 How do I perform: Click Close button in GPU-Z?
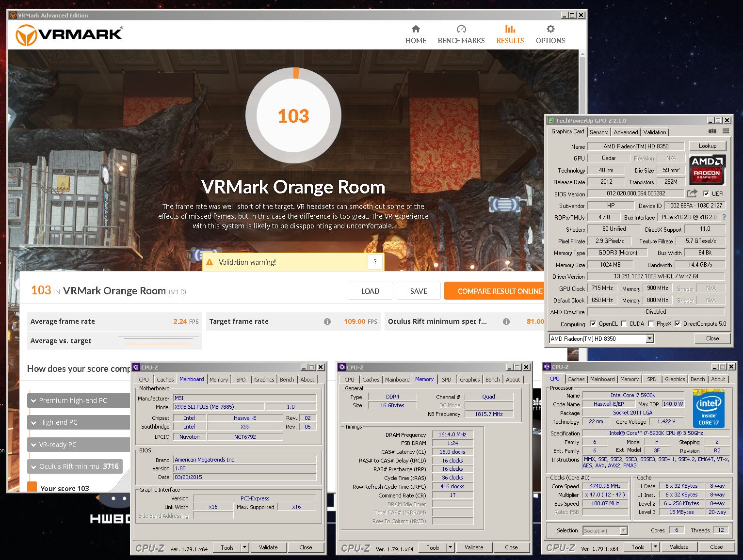(712, 338)
